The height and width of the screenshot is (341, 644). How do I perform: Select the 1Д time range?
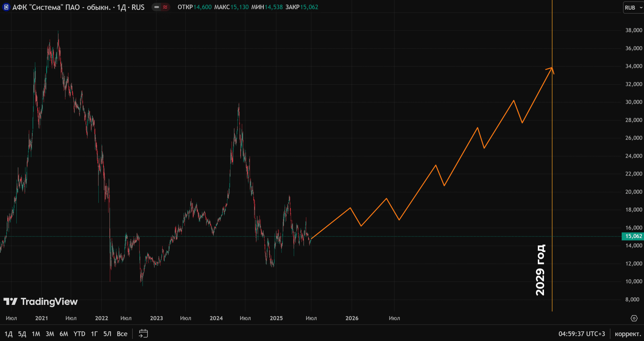[x=8, y=334]
